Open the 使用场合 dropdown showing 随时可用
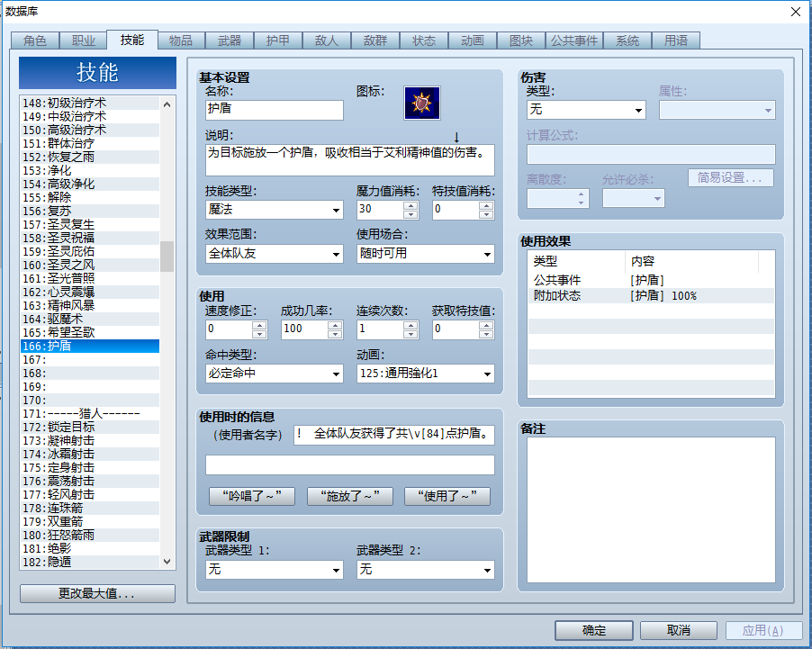 point(425,254)
